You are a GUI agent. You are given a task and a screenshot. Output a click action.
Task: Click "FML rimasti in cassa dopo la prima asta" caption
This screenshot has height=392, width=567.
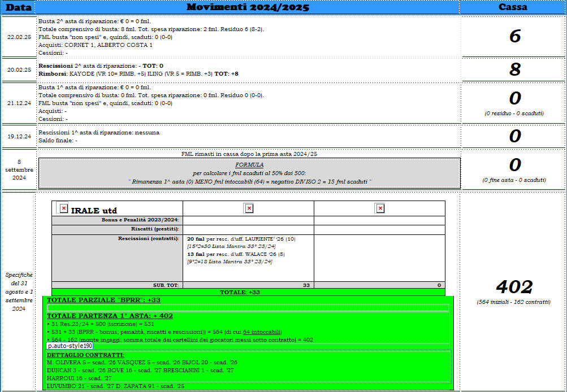coord(249,154)
